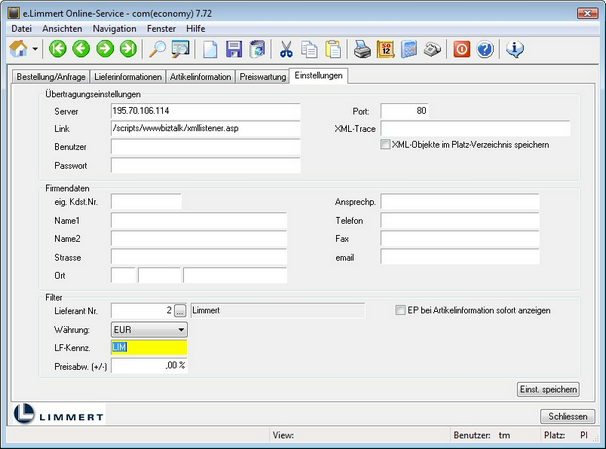Switch to the Preiswartung tab

263,76
